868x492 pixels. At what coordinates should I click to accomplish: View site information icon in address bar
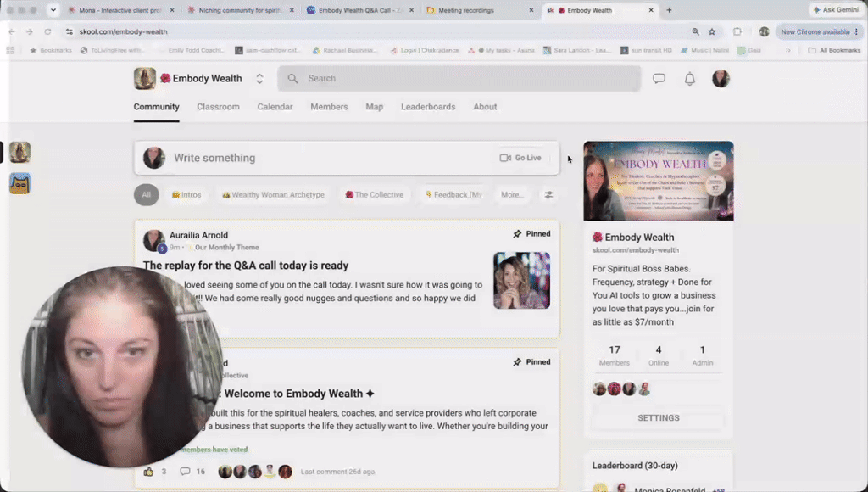pyautogui.click(x=70, y=31)
